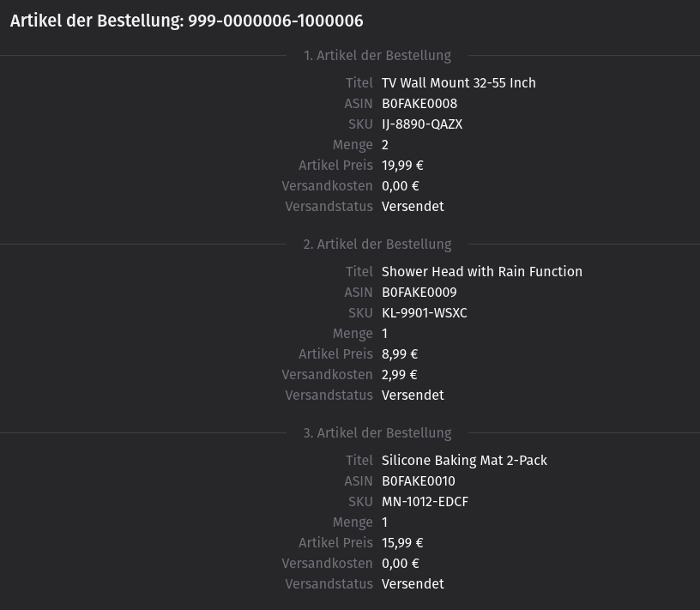Image resolution: width=700 pixels, height=610 pixels.
Task: Select title "Shower Head with Rain Function"
Action: (481, 272)
